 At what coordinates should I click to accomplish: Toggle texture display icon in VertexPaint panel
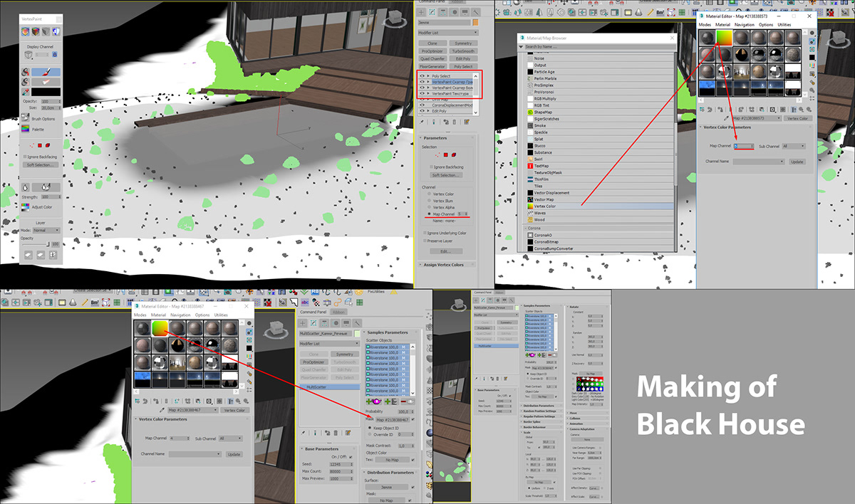56,32
